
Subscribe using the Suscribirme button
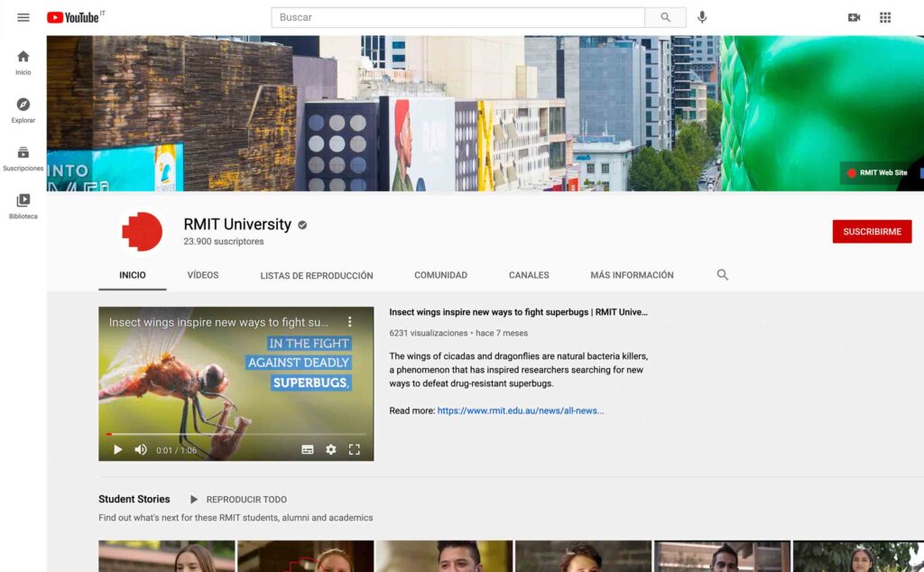873,232
